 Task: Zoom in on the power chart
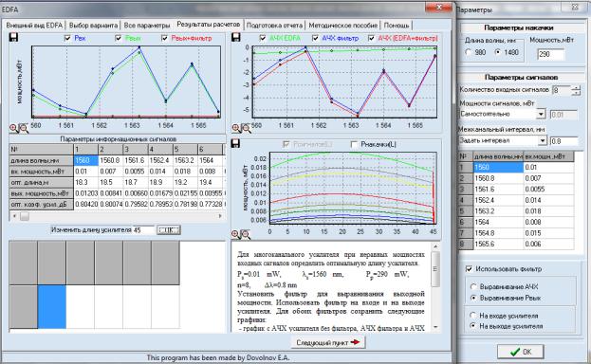tap(14, 128)
